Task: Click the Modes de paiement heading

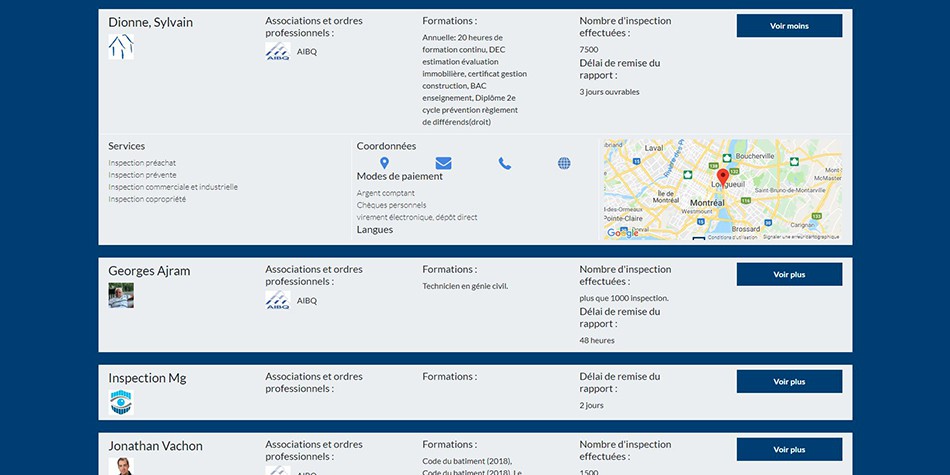Action: (400, 176)
